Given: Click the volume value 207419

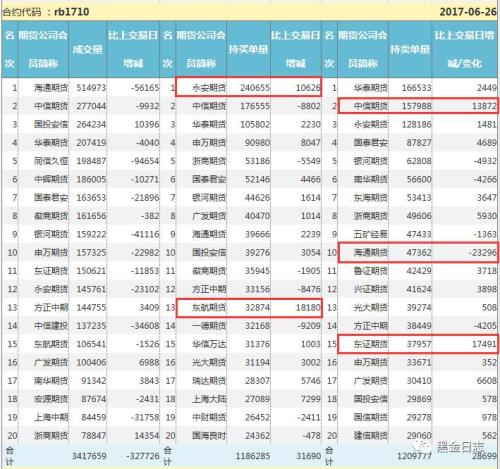Looking at the screenshot, I should pyautogui.click(x=91, y=143).
